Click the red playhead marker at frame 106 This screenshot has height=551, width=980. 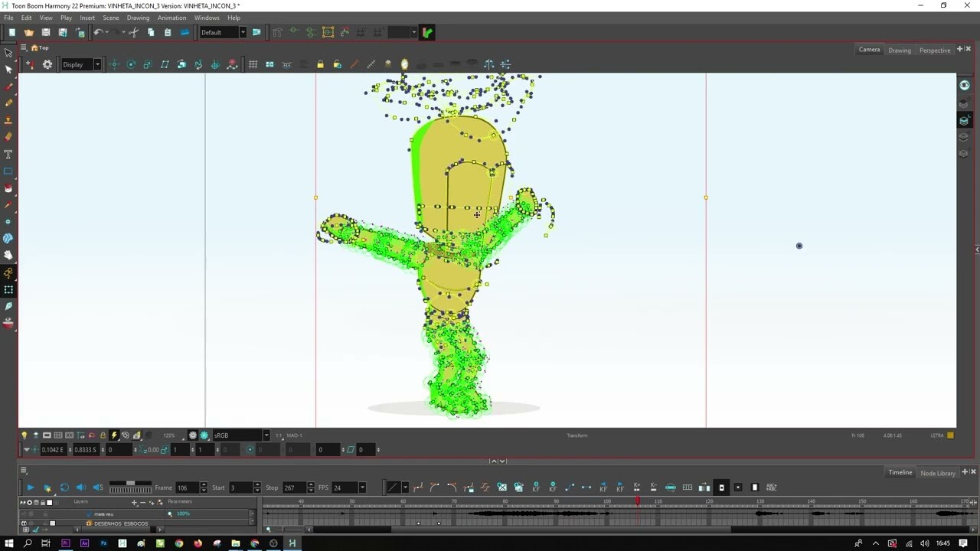[638, 502]
